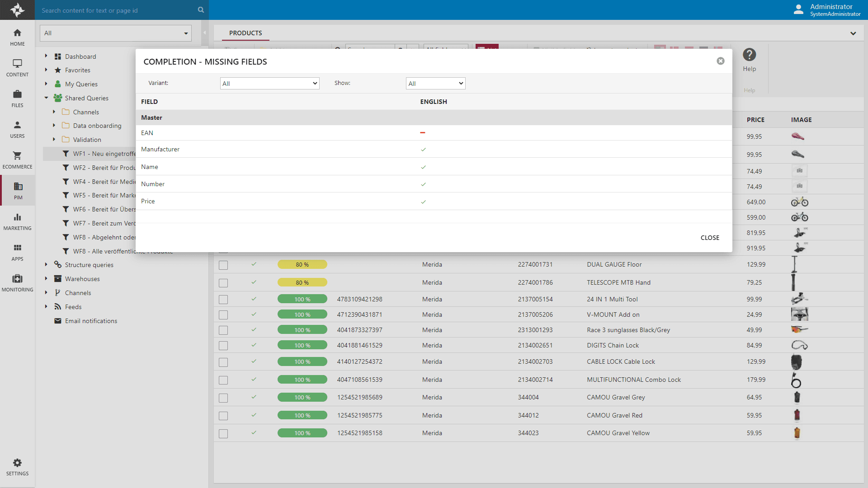Click the Manufacturer field row

point(434,149)
